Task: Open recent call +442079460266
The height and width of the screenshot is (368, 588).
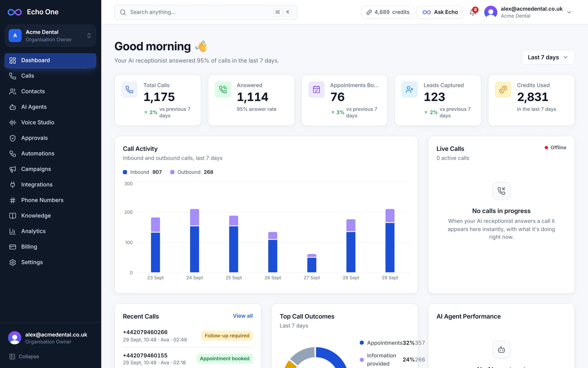Action: 188,336
